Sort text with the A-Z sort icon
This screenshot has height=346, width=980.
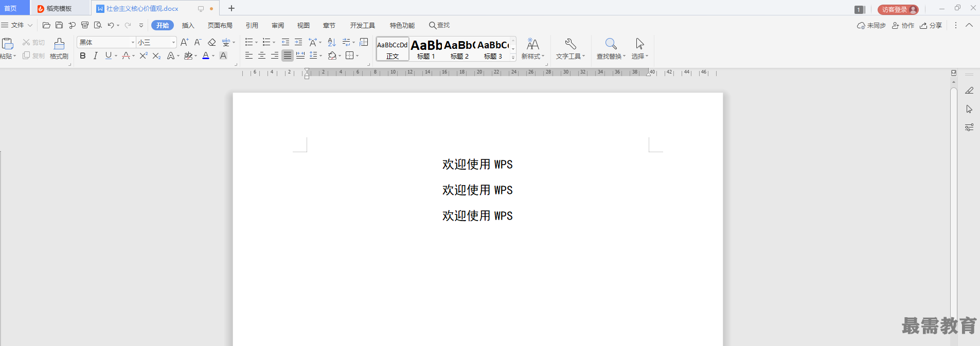[x=332, y=42]
